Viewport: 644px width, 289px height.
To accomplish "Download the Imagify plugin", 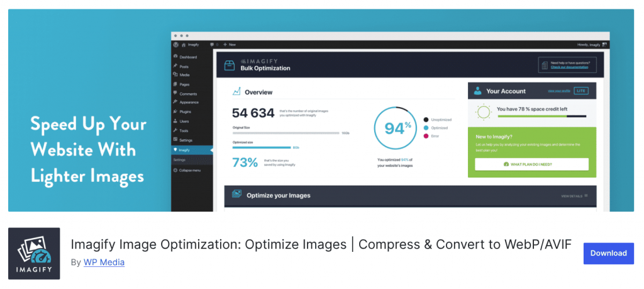I will [608, 253].
